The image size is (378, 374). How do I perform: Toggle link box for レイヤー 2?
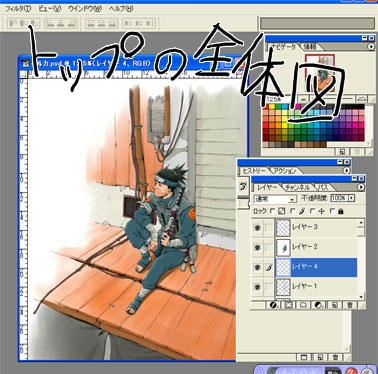point(269,247)
